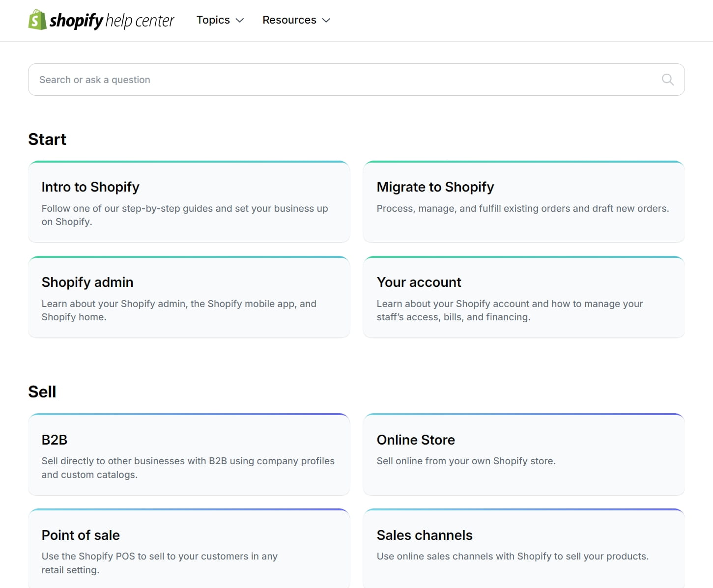Open the Intro to Shopify guide card

[189, 202]
